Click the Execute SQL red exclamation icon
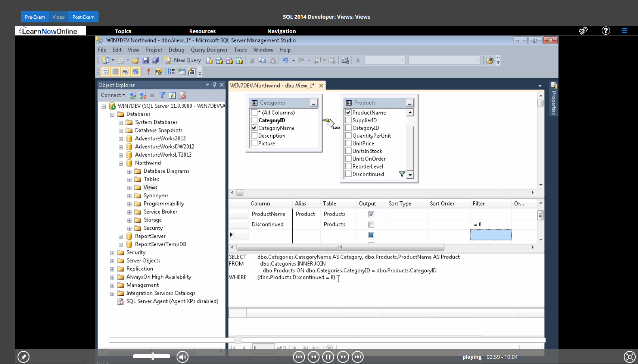 click(148, 72)
